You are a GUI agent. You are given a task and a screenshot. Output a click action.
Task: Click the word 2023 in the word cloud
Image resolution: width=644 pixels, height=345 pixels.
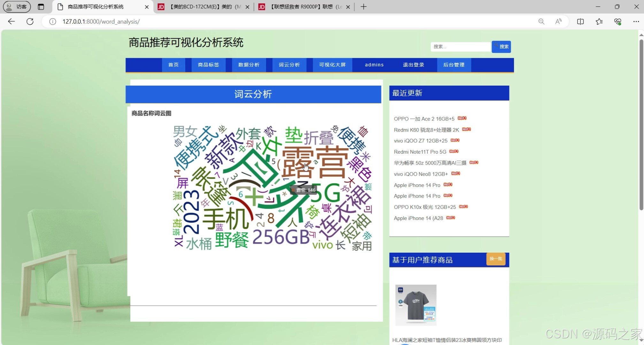click(x=191, y=211)
